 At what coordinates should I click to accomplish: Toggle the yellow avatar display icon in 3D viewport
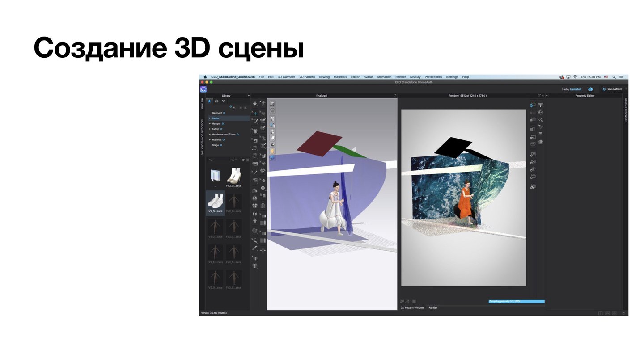pyautogui.click(x=272, y=151)
